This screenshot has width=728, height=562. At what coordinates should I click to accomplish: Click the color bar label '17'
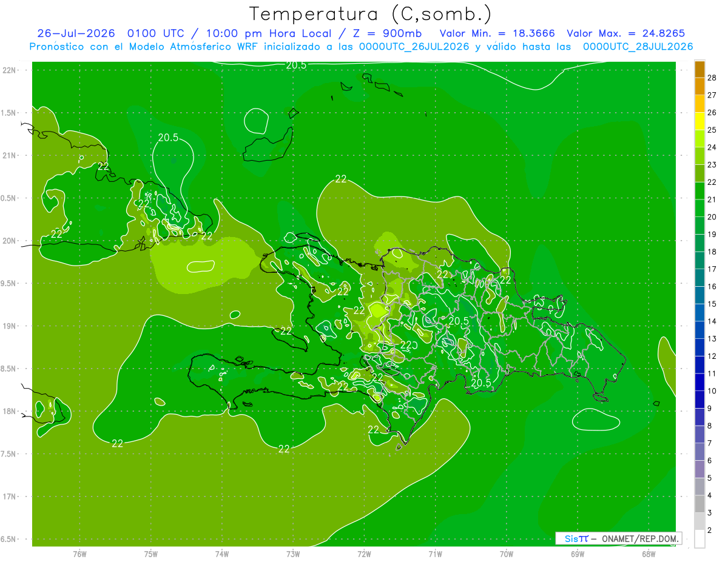[712, 269]
